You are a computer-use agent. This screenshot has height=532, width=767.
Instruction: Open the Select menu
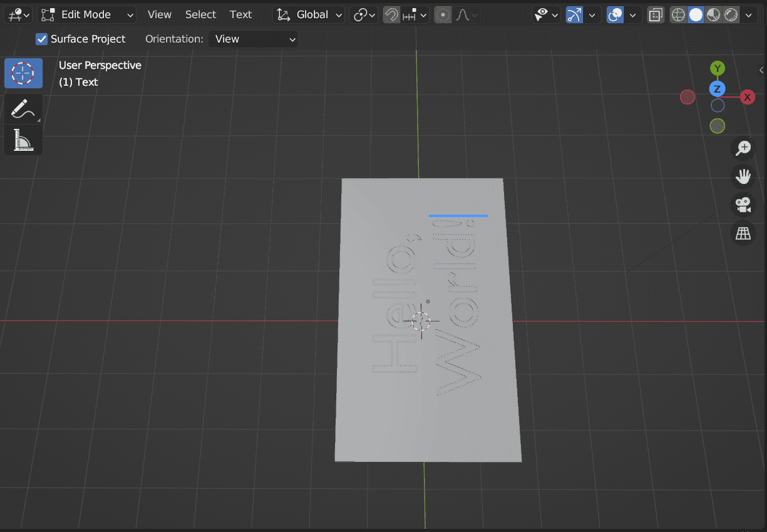200,14
